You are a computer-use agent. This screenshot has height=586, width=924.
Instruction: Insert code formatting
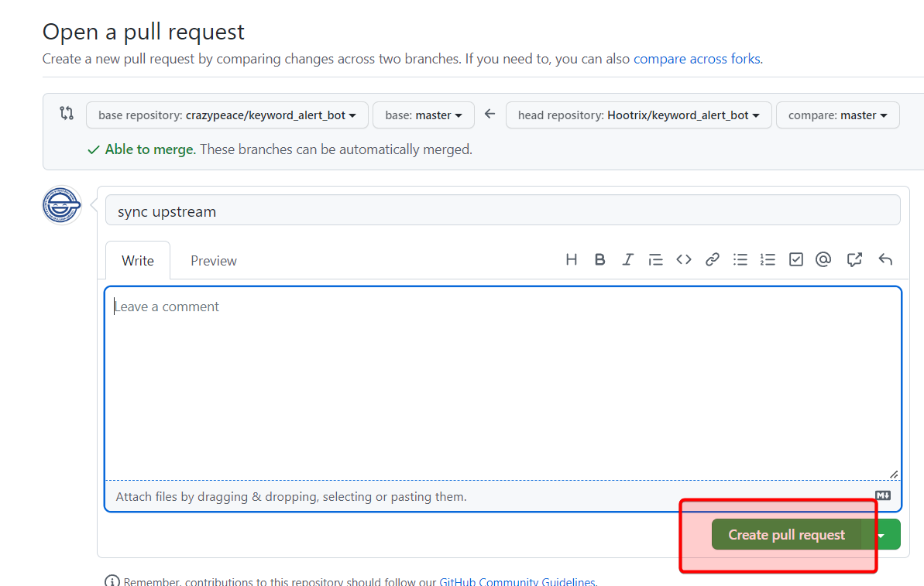point(683,260)
